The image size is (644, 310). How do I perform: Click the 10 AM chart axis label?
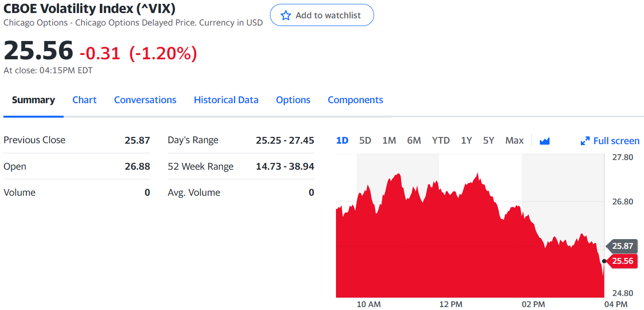click(x=369, y=304)
